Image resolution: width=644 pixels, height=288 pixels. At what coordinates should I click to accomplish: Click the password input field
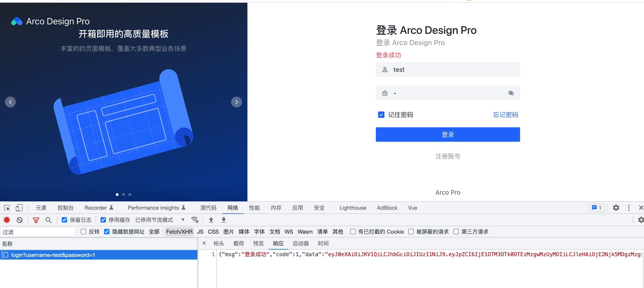click(448, 93)
